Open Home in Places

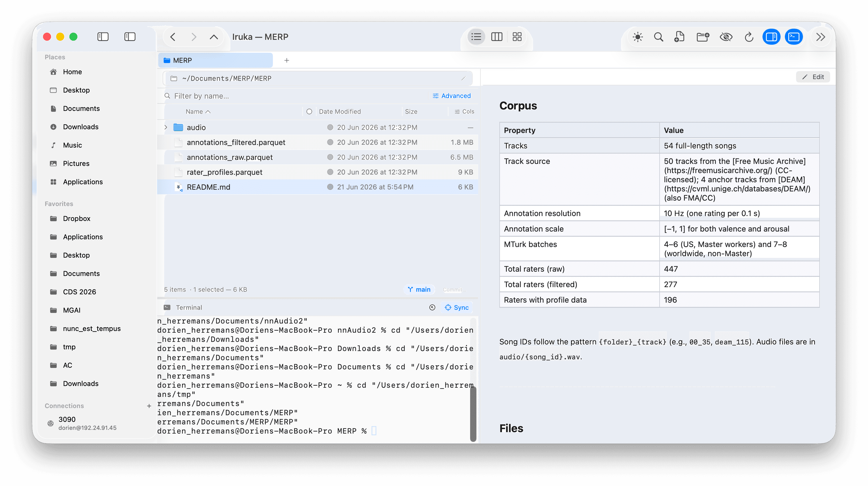pyautogui.click(x=73, y=72)
